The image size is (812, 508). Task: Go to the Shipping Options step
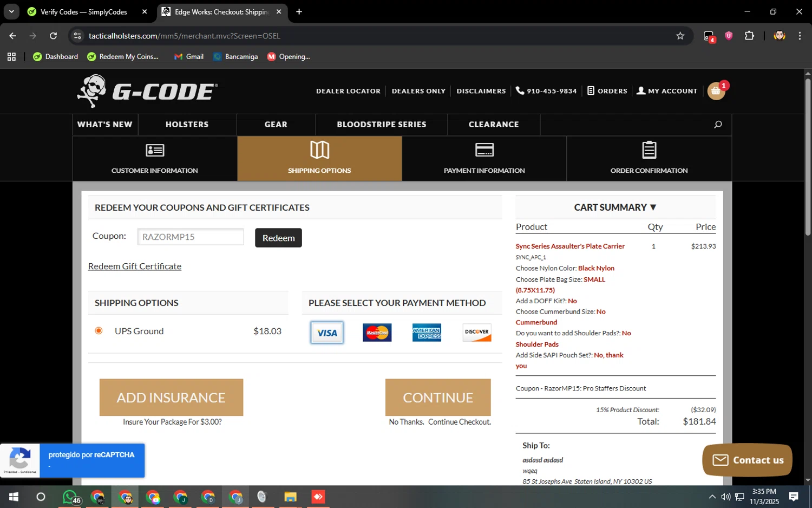click(x=319, y=158)
